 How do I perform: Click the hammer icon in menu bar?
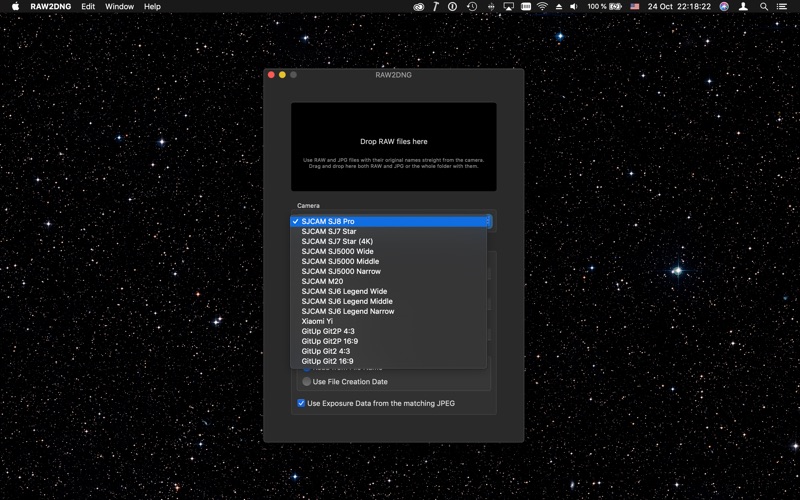(436, 7)
